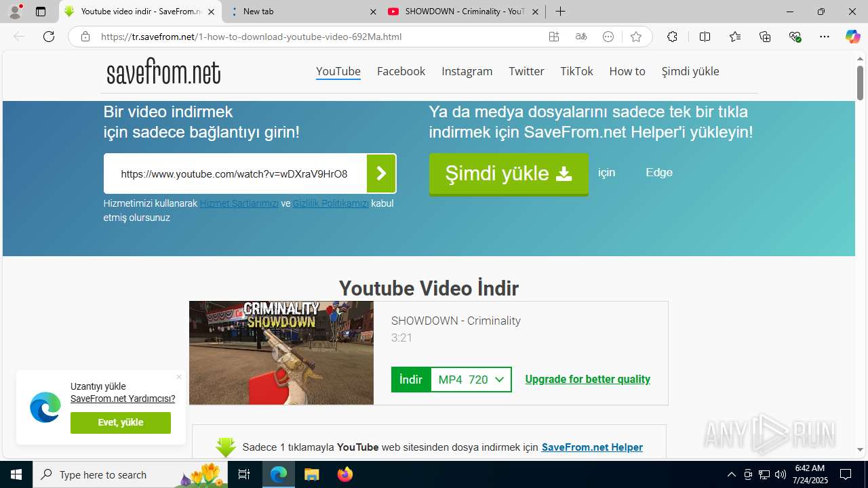Select TikTok in site navigation
This screenshot has height=488, width=868.
[576, 71]
